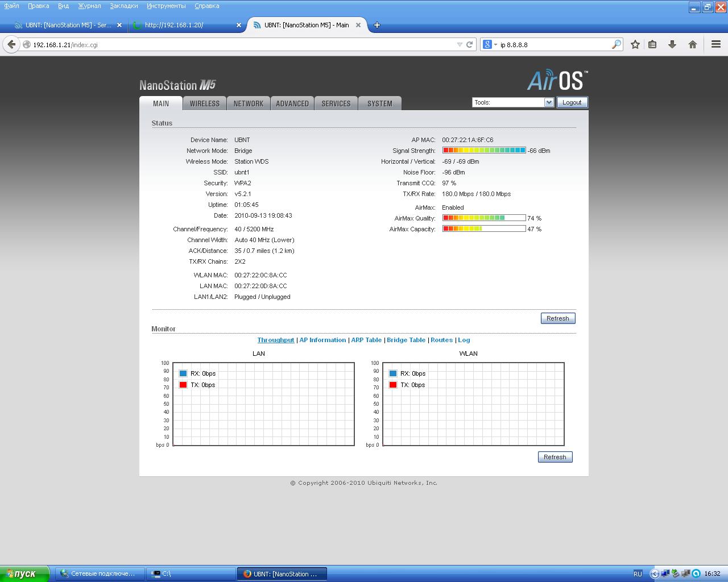Open the Инструменты menu
The image size is (728, 582).
click(x=166, y=6)
